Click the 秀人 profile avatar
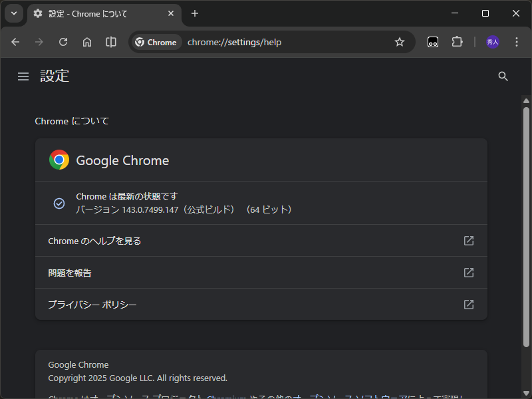Viewport: 532px width, 399px height. pyautogui.click(x=492, y=42)
